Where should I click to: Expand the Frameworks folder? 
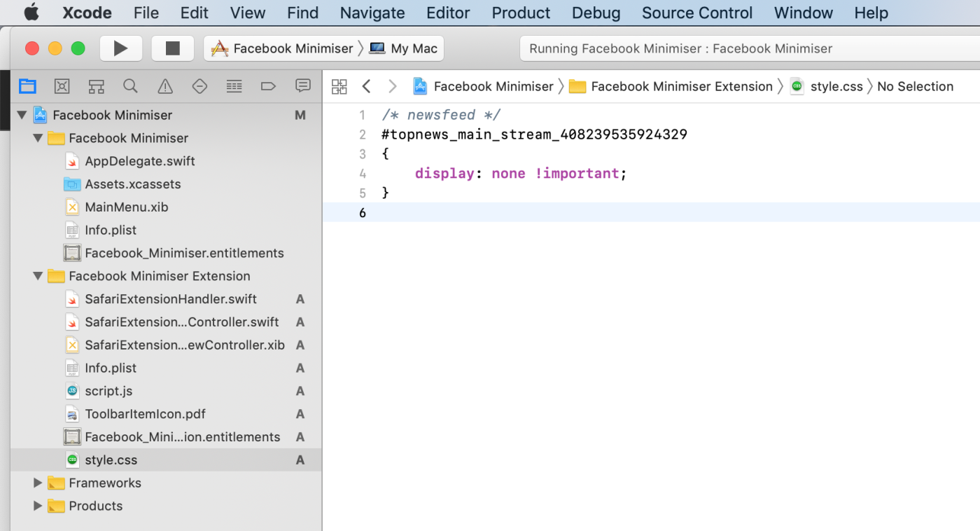[x=38, y=483]
